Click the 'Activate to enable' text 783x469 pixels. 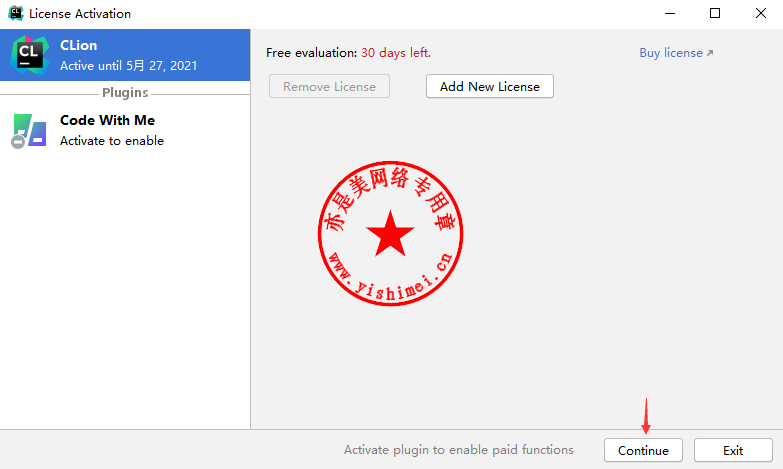click(x=112, y=141)
